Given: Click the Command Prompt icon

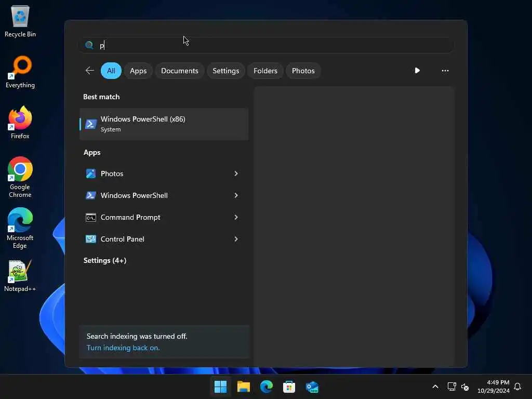Looking at the screenshot, I should pyautogui.click(x=91, y=218).
